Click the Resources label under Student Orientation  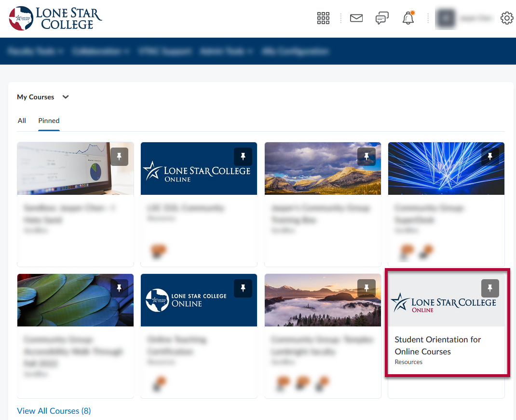408,362
